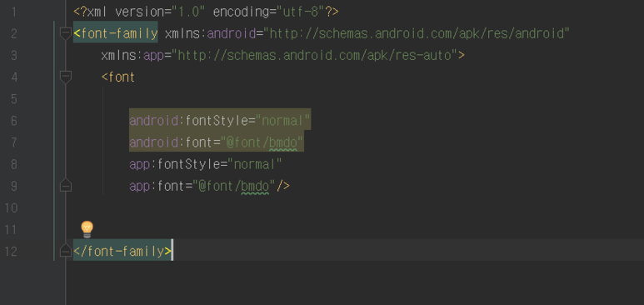Screen dimensions: 644x305
Task: Collapse the font-family fold marker on line 2
Action: [66, 33]
